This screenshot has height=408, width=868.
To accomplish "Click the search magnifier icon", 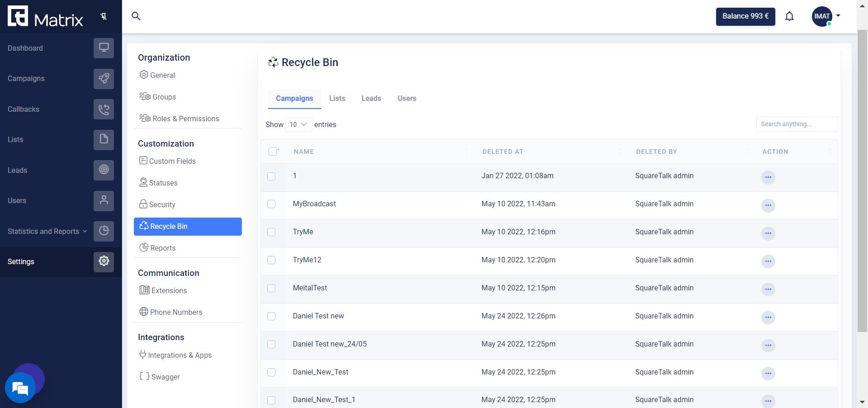I will click(136, 16).
